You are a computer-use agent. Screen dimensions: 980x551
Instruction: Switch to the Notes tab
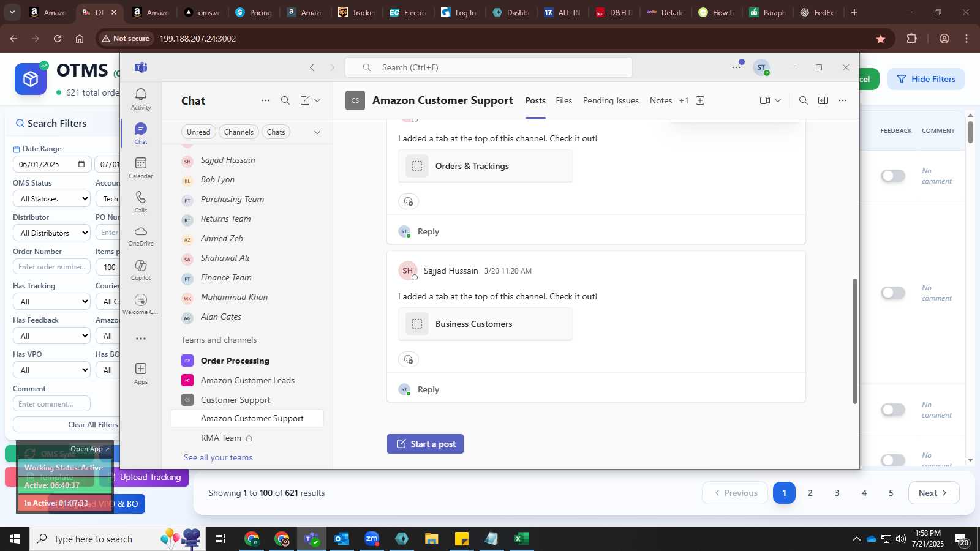[661, 100]
